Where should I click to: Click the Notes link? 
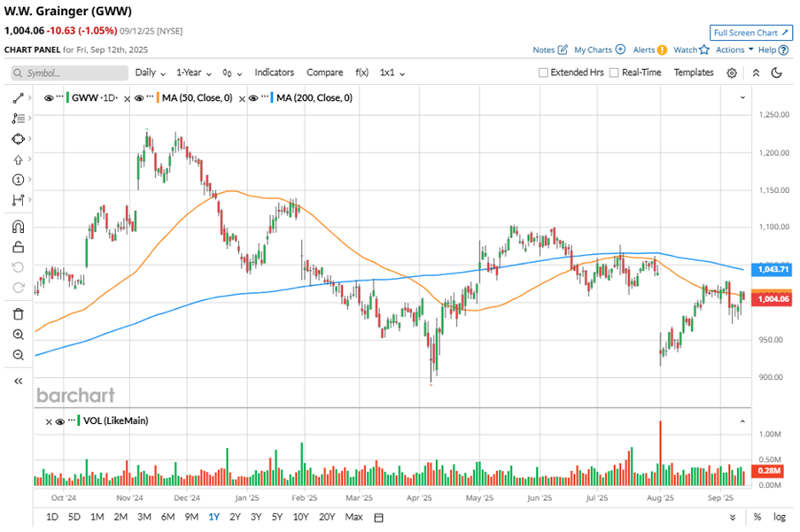(x=543, y=50)
